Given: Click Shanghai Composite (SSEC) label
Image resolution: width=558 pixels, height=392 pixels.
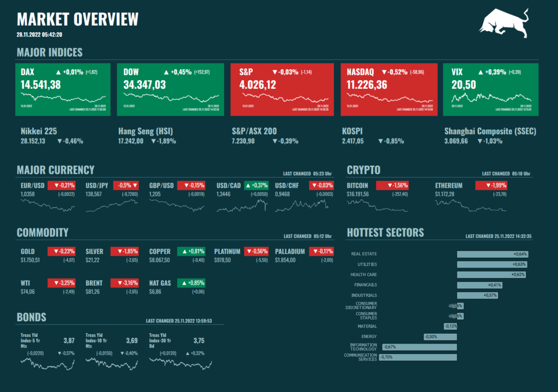Looking at the screenshot, I should coord(490,131).
